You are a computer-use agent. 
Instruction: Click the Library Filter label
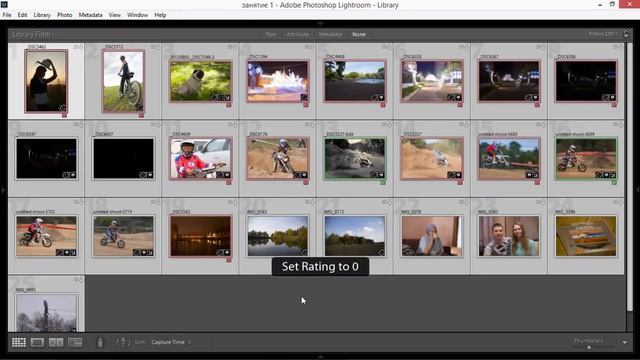32,34
